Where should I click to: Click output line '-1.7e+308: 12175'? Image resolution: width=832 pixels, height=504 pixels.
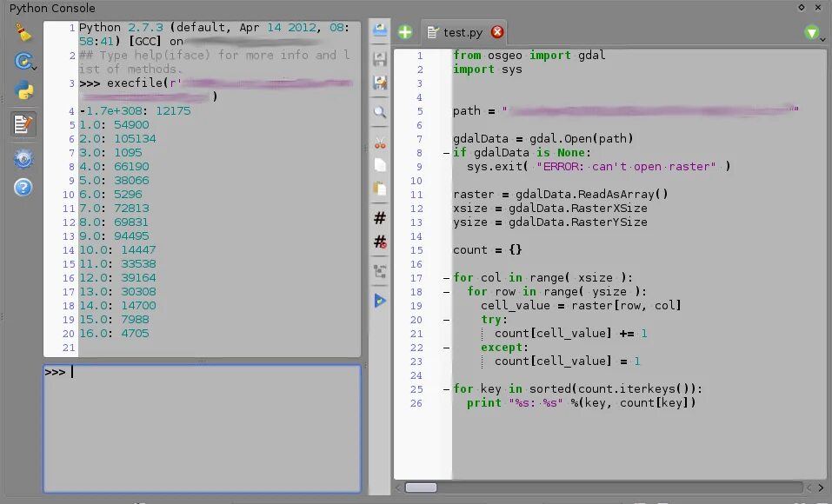point(135,111)
